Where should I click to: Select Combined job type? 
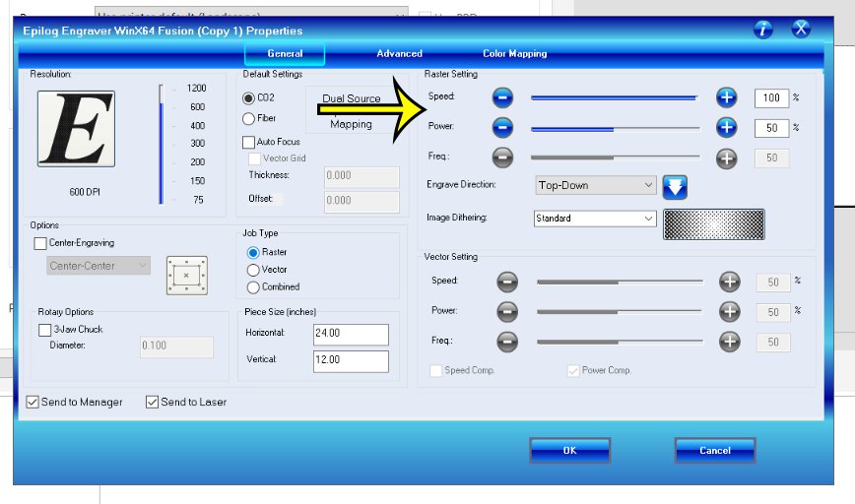click(x=253, y=287)
